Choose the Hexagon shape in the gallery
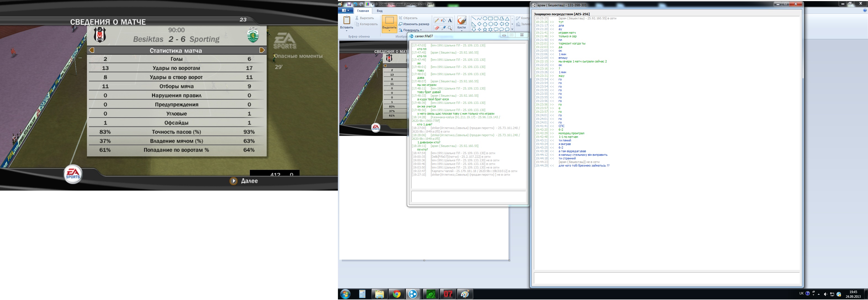Screen dimensions: 868x300 pos(491,24)
